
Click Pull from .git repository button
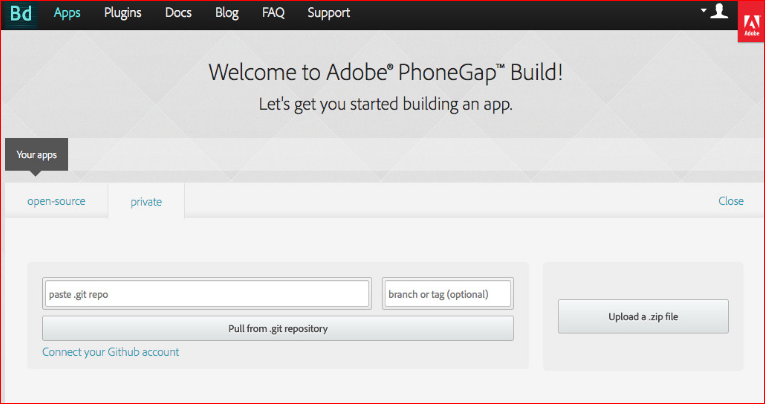coord(278,328)
